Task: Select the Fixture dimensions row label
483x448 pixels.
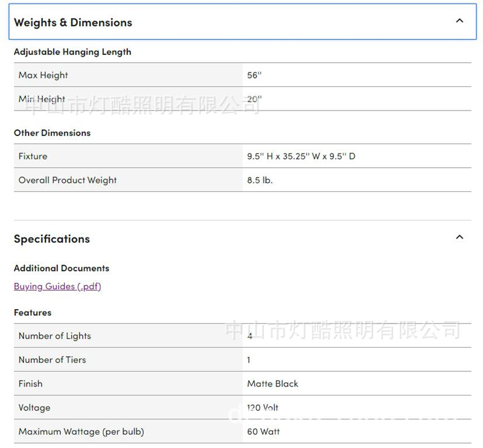Action: [33, 156]
